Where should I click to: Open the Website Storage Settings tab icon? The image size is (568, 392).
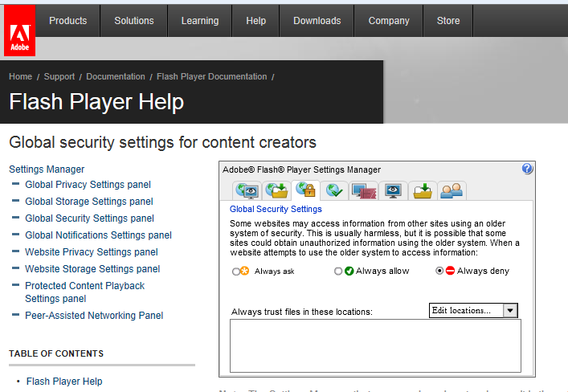point(394,190)
